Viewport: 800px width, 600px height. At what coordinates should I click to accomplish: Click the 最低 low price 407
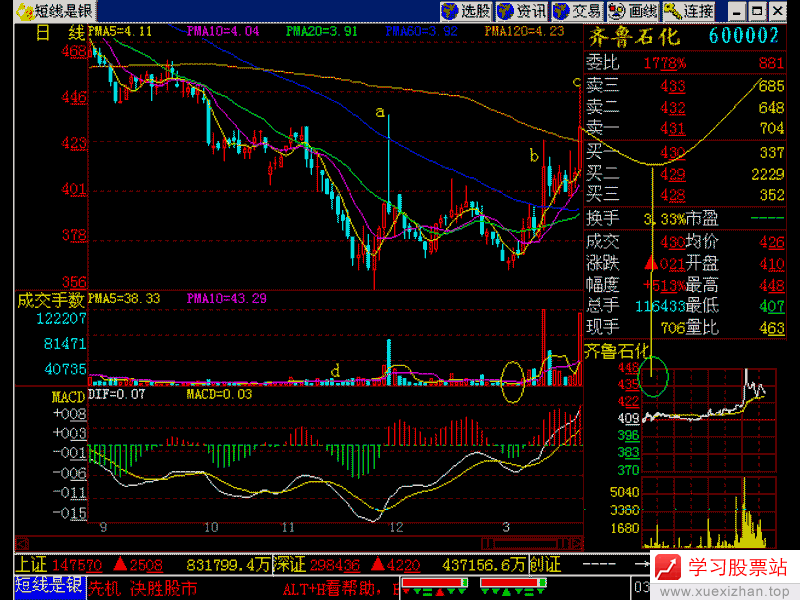pyautogui.click(x=772, y=306)
